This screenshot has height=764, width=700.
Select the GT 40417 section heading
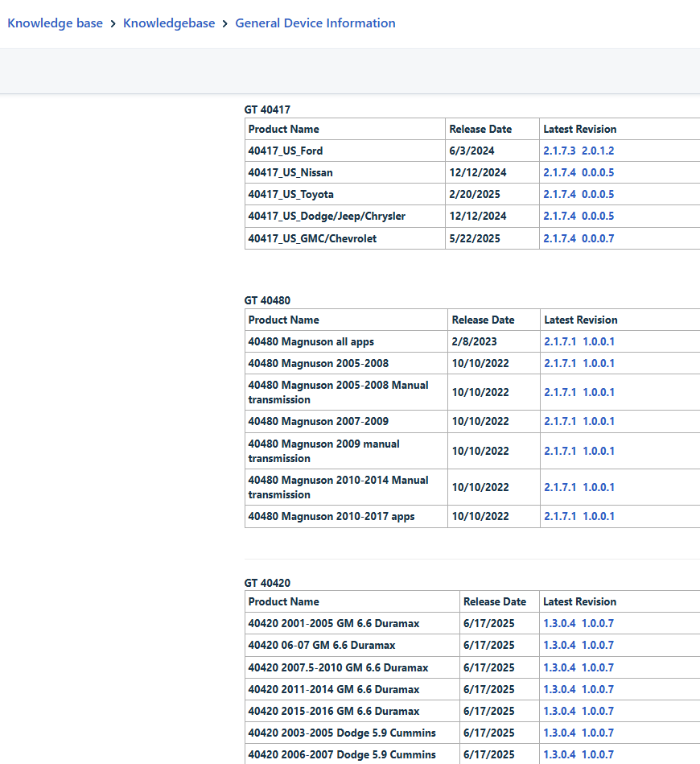click(x=267, y=109)
